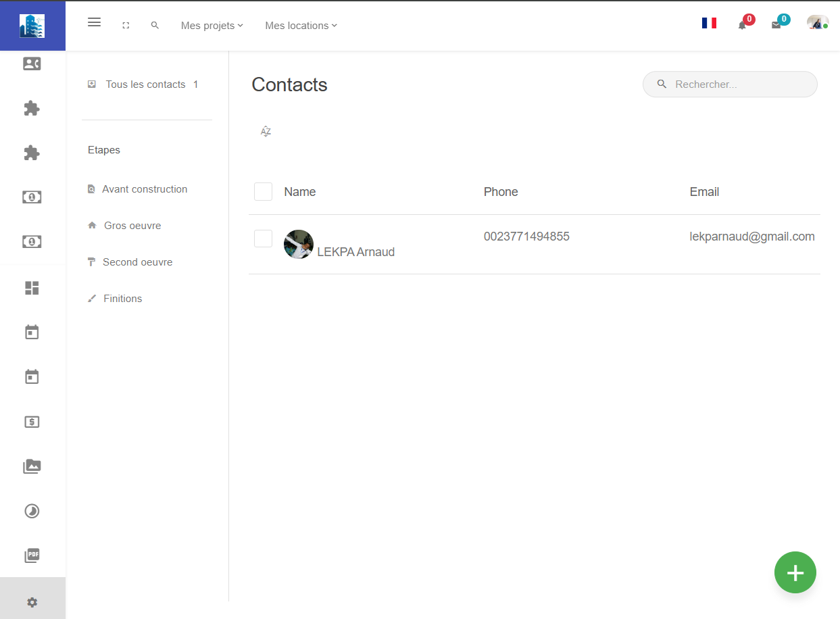Select the Gros oeuvre stage
This screenshot has height=619, width=840.
click(132, 226)
